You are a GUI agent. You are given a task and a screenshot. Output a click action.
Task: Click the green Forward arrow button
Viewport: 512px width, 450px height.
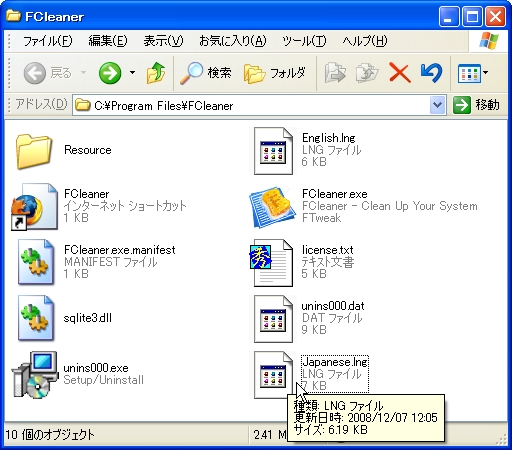(x=110, y=73)
